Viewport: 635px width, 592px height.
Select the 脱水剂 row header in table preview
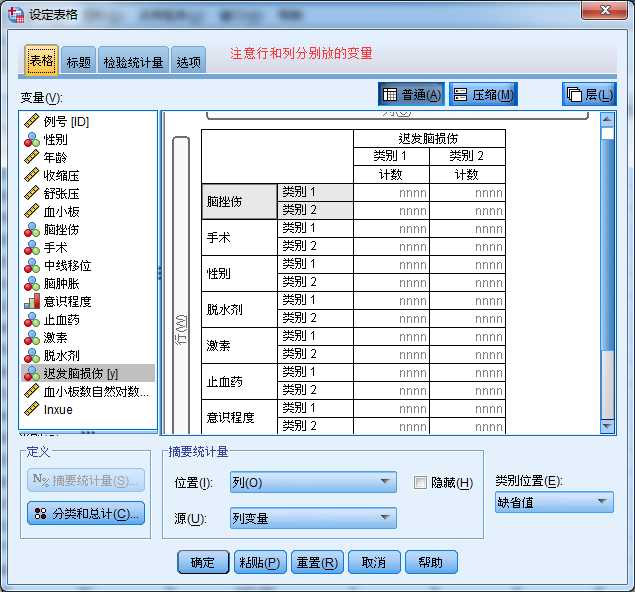pyautogui.click(x=239, y=310)
